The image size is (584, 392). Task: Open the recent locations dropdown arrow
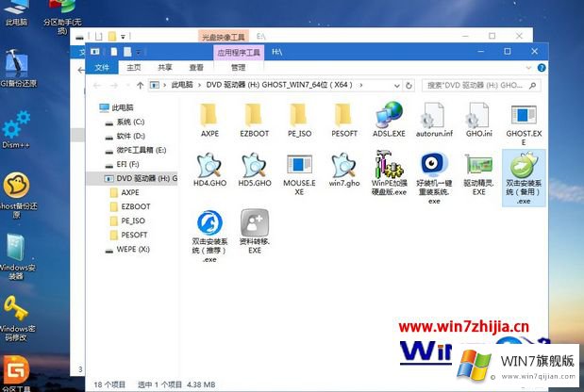click(127, 86)
